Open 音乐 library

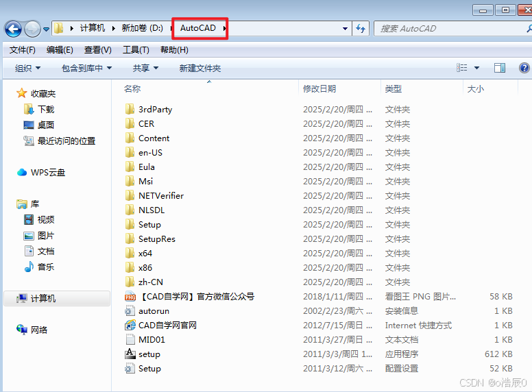(x=46, y=267)
